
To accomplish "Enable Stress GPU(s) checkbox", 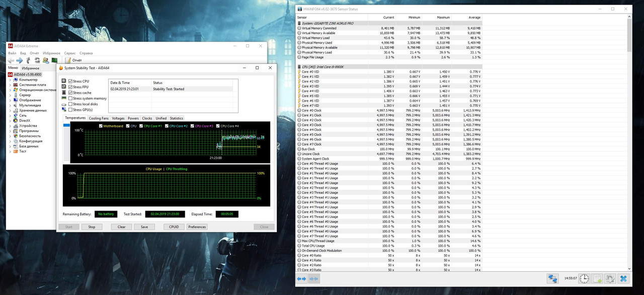I will 70,110.
